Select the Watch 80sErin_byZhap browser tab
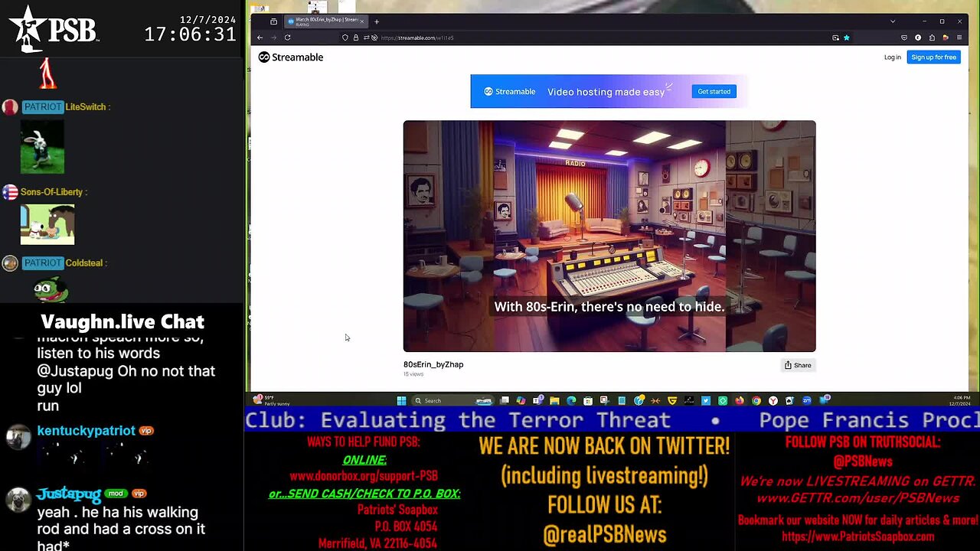The width and height of the screenshot is (980, 551). [325, 21]
